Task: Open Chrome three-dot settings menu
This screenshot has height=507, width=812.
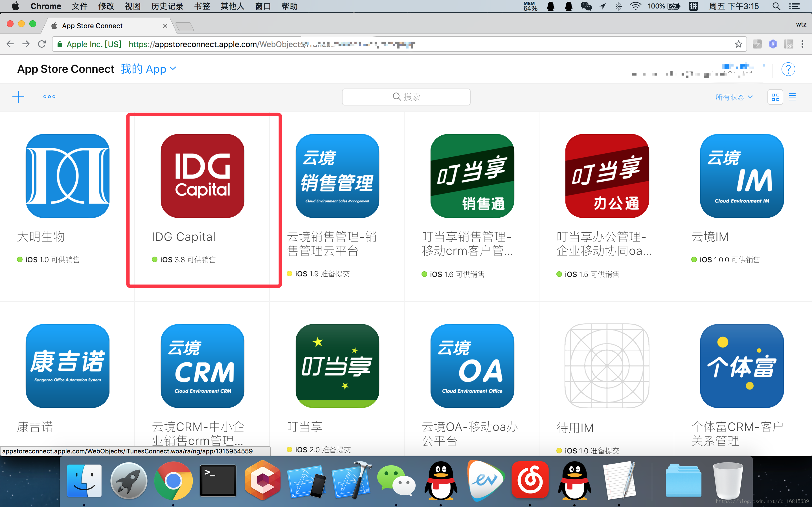Action: 802,44
